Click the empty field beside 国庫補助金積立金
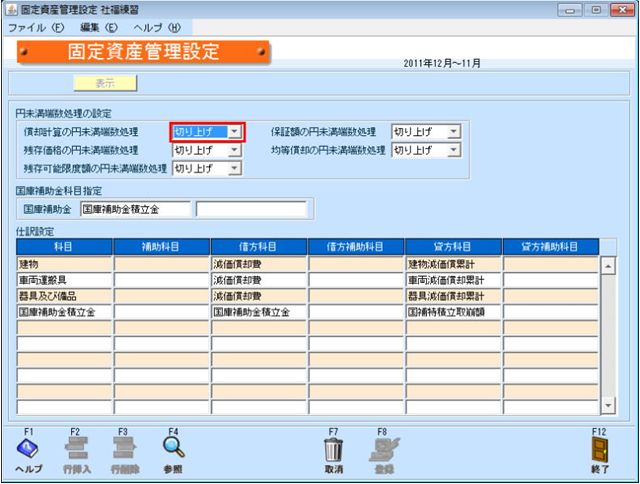Viewport: 640px width, 484px height. 251,209
